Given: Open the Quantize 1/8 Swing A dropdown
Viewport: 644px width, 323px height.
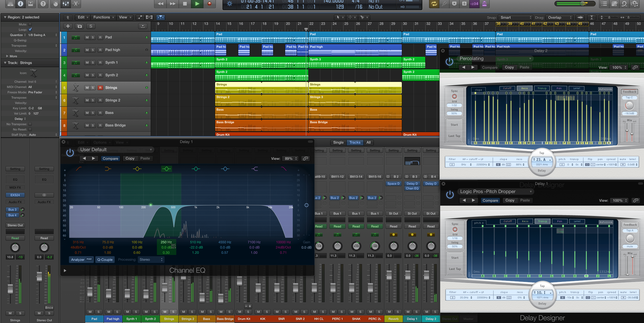Looking at the screenshot, I should (40, 35).
